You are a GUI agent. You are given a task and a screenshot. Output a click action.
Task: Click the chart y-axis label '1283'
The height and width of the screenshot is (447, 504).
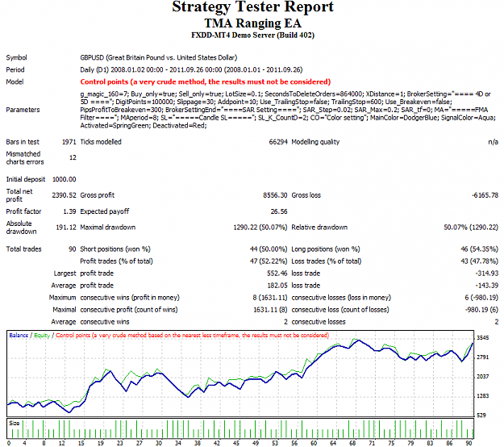point(482,396)
